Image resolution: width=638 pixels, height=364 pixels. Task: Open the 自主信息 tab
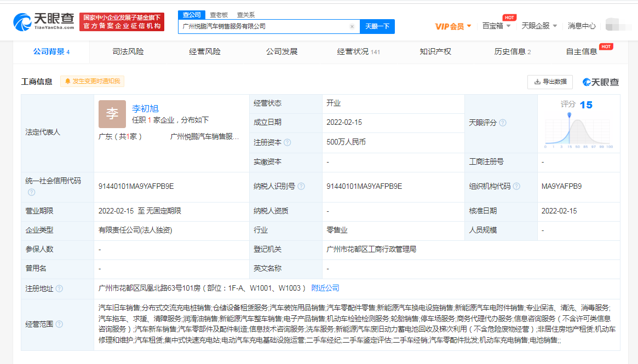582,51
